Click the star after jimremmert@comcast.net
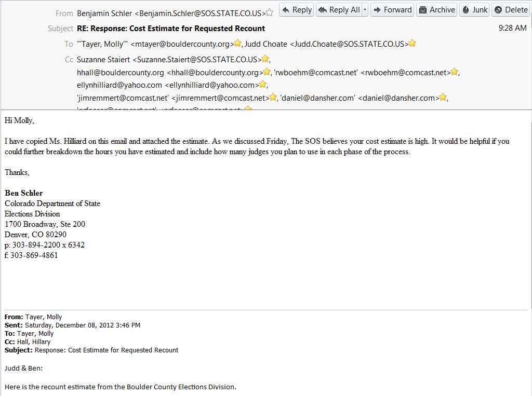This screenshot has height=396, width=532. 273,97
